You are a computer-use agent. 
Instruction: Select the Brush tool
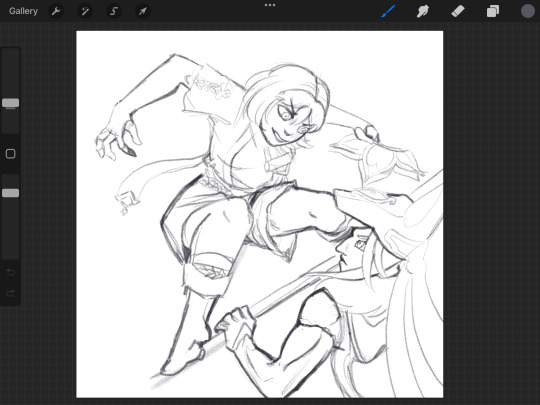388,11
